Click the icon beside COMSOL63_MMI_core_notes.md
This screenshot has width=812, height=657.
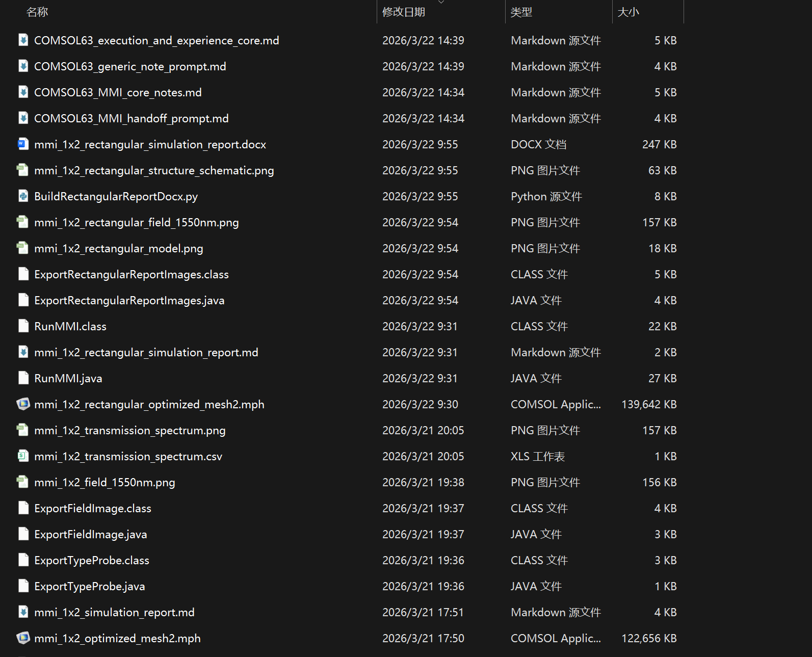[23, 92]
